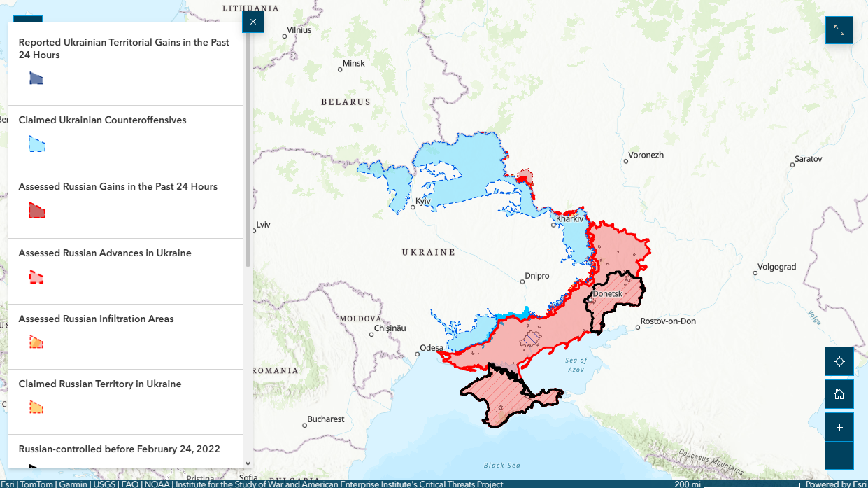The width and height of the screenshot is (868, 488).
Task: Click the Donetsk city label
Action: [x=607, y=294]
